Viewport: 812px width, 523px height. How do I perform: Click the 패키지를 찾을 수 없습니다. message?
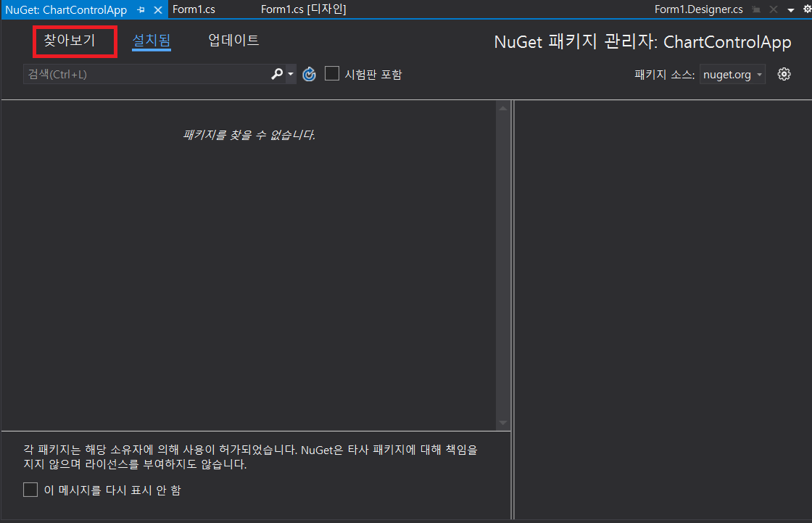249,135
